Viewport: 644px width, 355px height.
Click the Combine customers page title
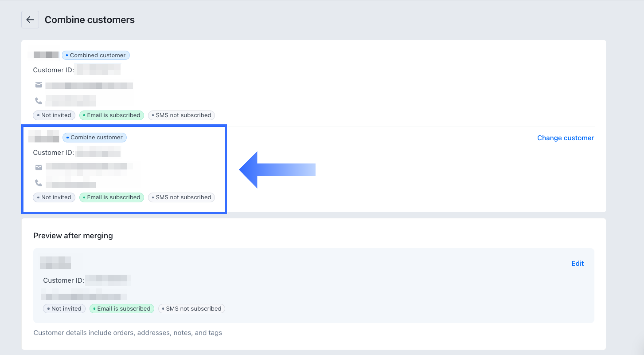[x=90, y=20]
